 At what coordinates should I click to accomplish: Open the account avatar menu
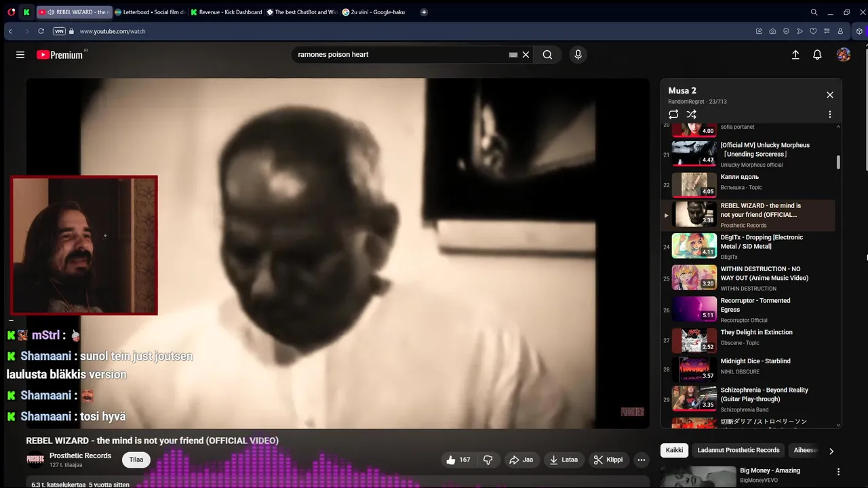(x=844, y=55)
